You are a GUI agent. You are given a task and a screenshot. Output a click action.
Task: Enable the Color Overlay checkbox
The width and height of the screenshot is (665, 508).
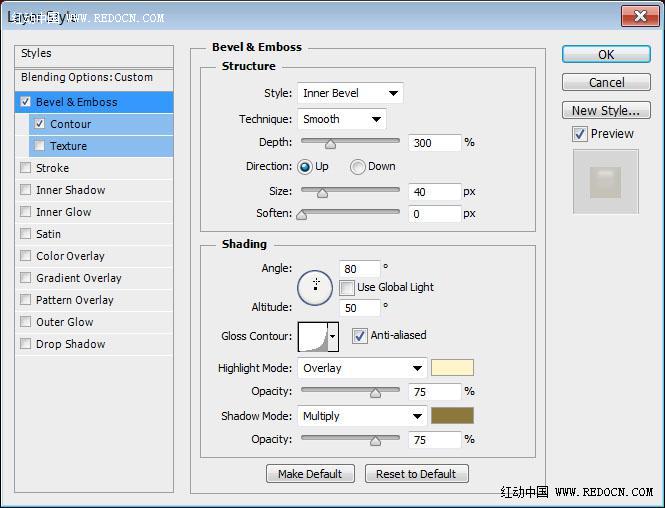tap(25, 256)
